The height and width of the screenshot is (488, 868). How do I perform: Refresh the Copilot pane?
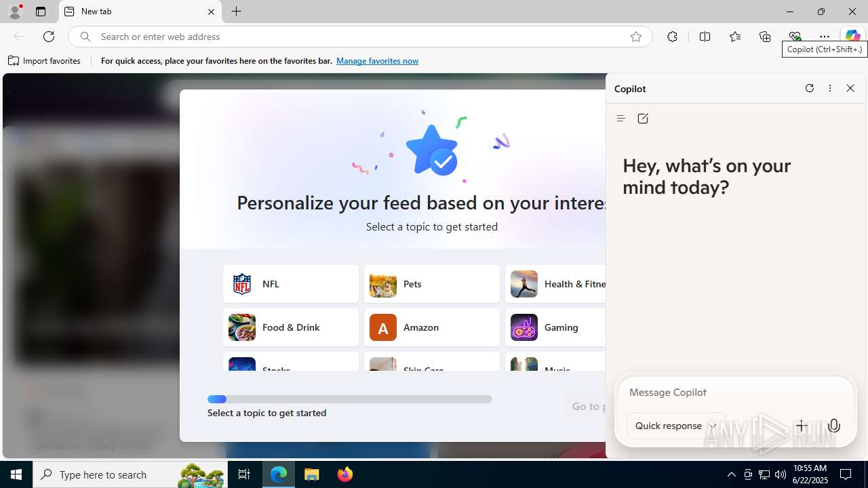coord(809,88)
